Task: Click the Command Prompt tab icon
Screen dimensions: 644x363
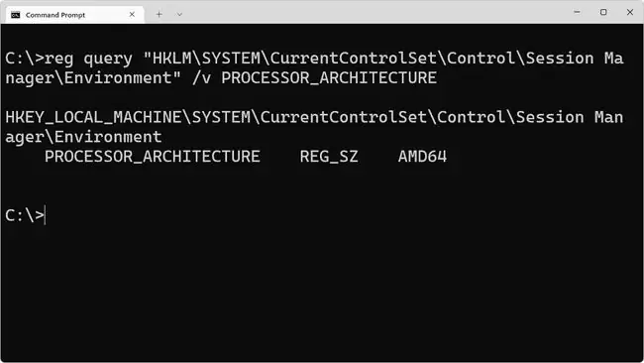Action: [x=16, y=15]
